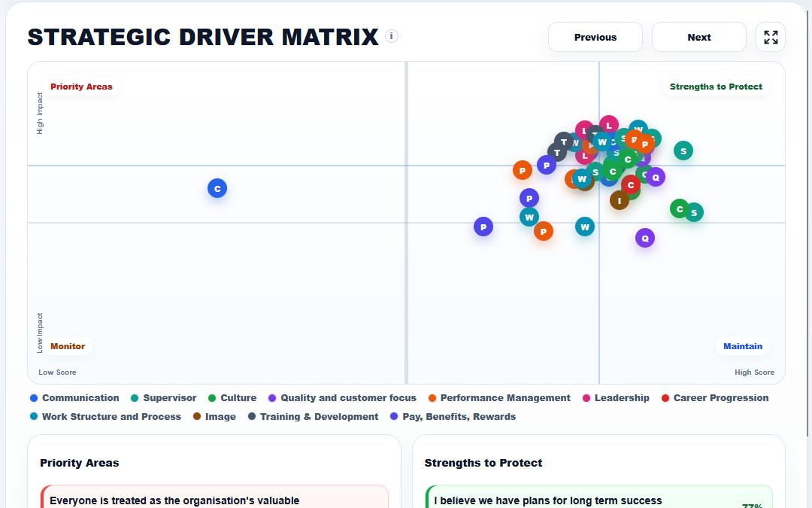Click the Low Score axis label
Image resolution: width=812 pixels, height=508 pixels.
pos(57,373)
